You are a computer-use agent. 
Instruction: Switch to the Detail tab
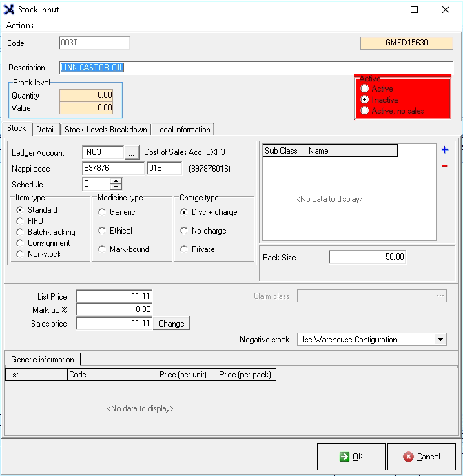[x=45, y=129]
